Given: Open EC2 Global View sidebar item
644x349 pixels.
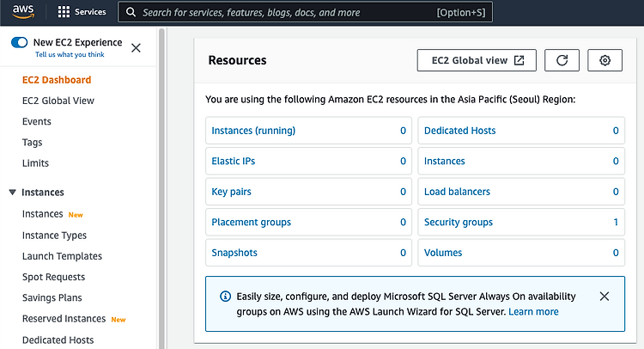Looking at the screenshot, I should coord(58,101).
